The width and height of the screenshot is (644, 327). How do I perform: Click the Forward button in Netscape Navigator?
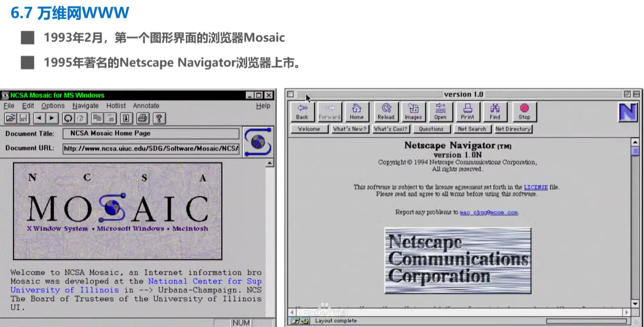[330, 112]
